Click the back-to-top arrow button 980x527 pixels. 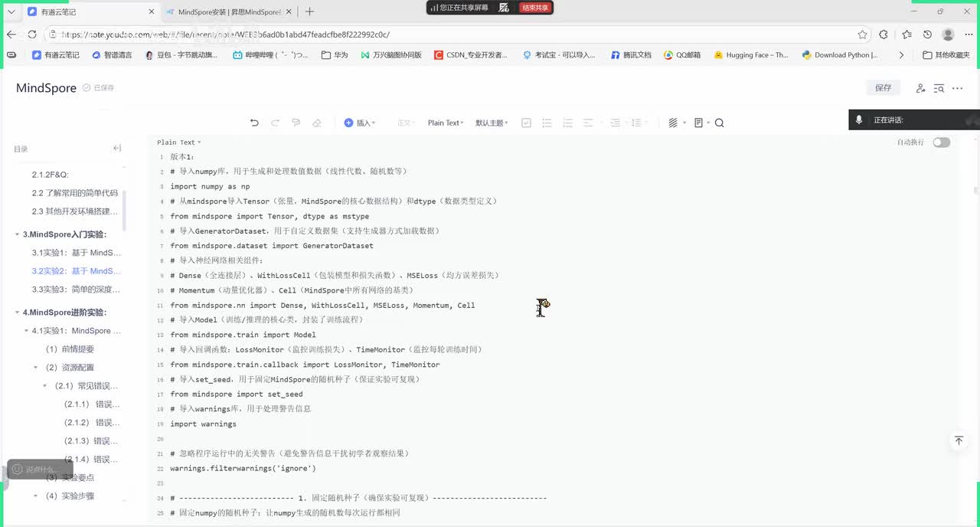[959, 441]
